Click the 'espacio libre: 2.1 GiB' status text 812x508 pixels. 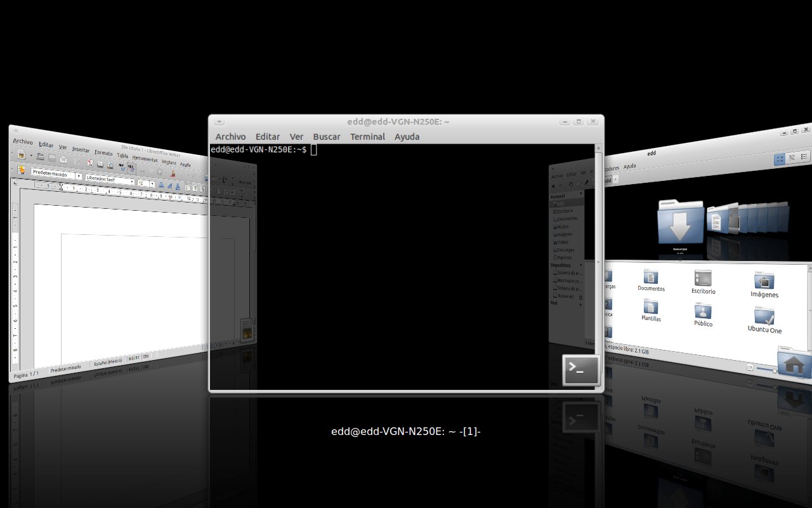pos(628,349)
